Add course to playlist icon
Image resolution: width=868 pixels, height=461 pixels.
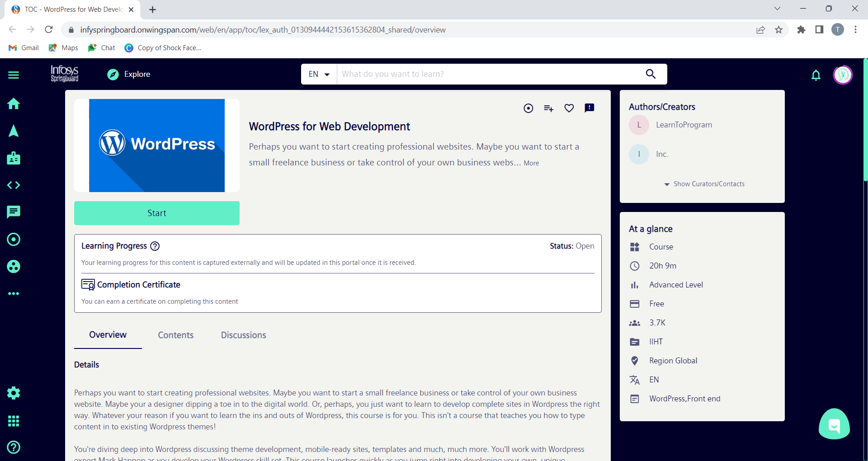[x=548, y=108]
